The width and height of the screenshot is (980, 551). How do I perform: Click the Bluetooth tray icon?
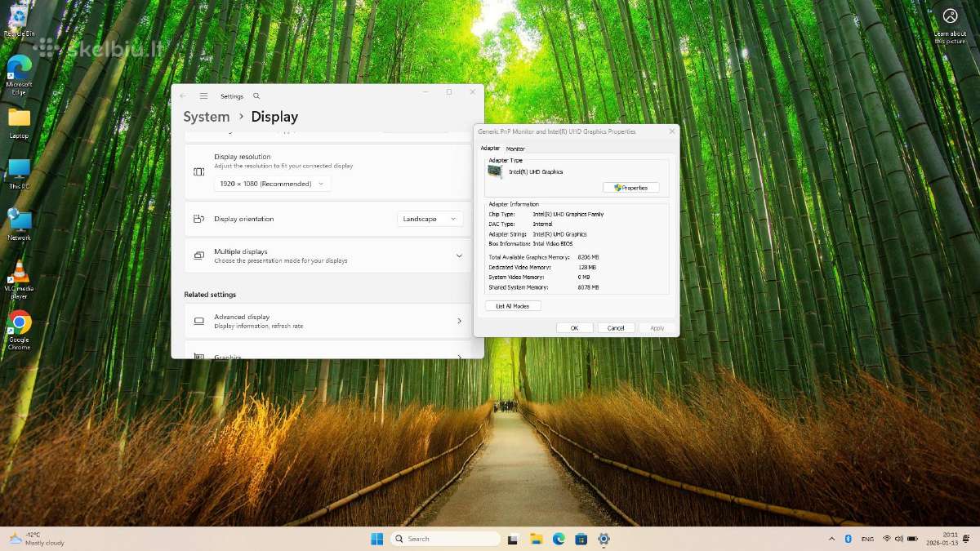848,539
